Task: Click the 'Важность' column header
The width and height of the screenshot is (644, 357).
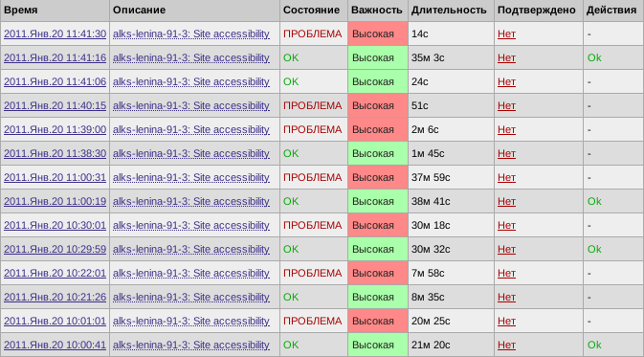Action: [x=377, y=11]
